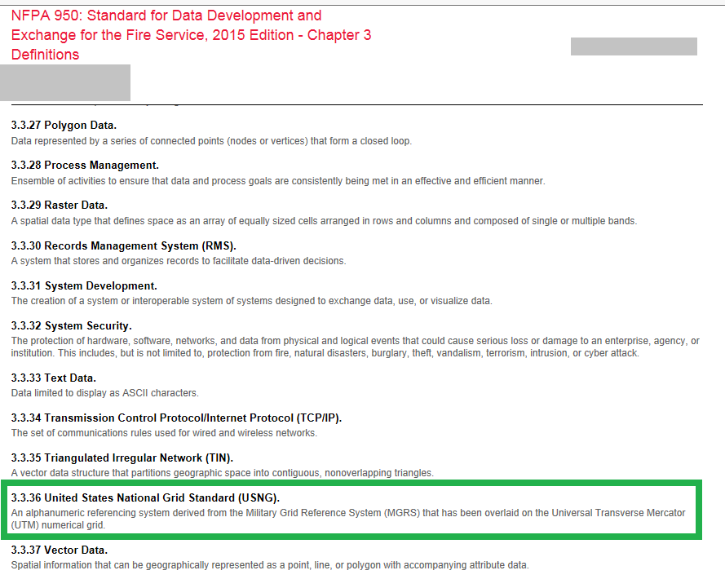Click the 3.3.27 Polygon Data heading

click(64, 125)
